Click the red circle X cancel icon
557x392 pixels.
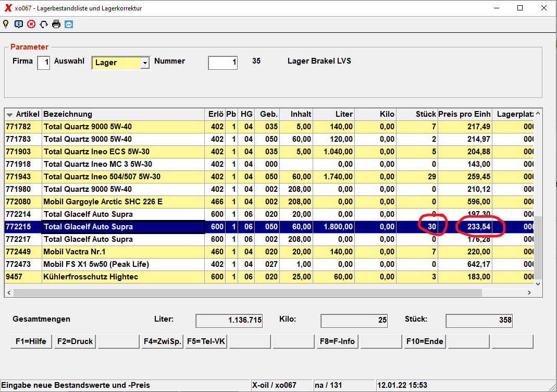point(31,24)
